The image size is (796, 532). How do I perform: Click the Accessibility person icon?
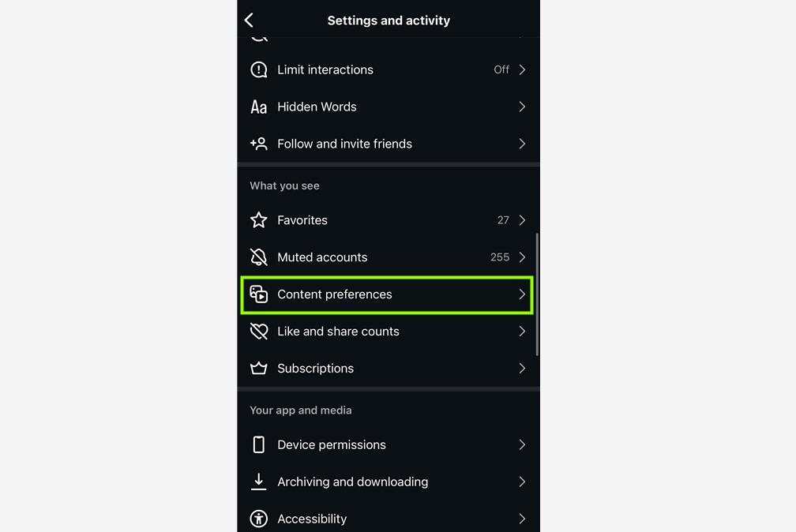point(259,519)
